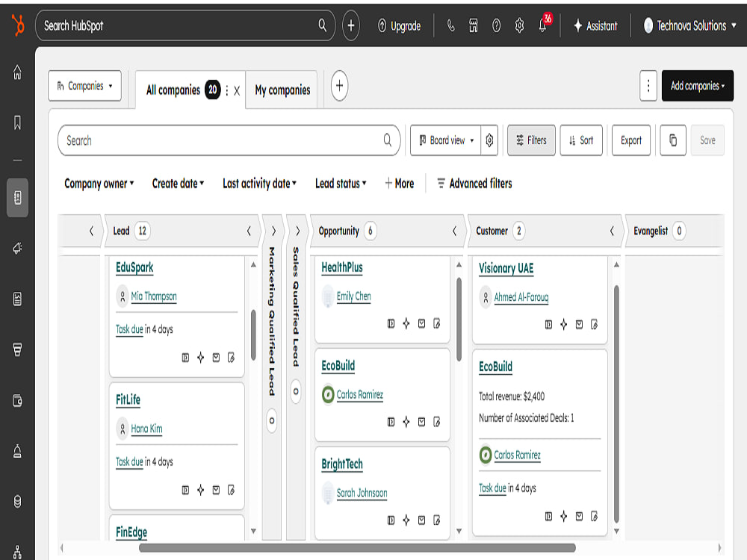Open Company owner filter dropdown
This screenshot has height=560, width=747.
[x=99, y=184]
